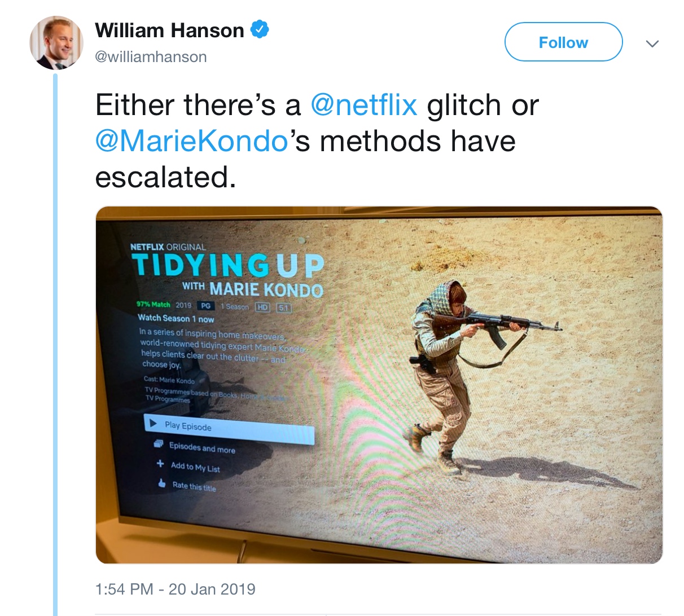The width and height of the screenshot is (684, 616).
Task: Click the thumbs-up Rate this title icon
Action: pos(162,483)
